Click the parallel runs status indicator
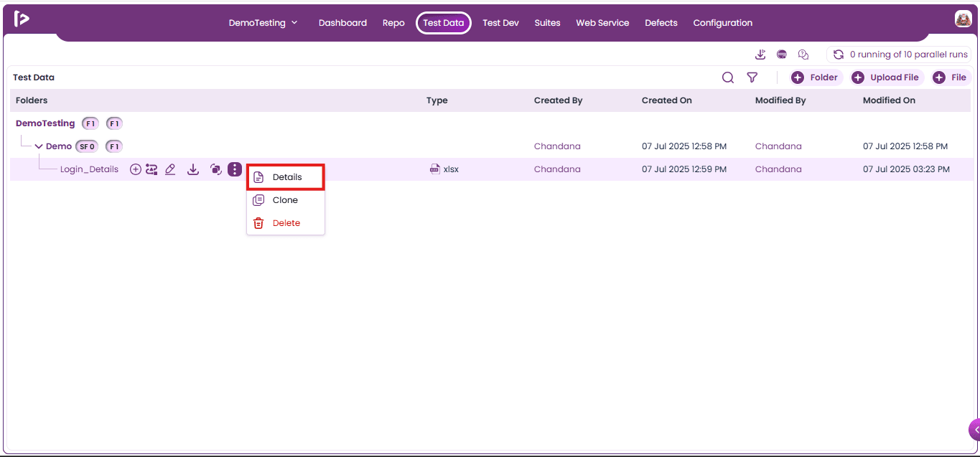Image resolution: width=980 pixels, height=457 pixels. point(900,55)
